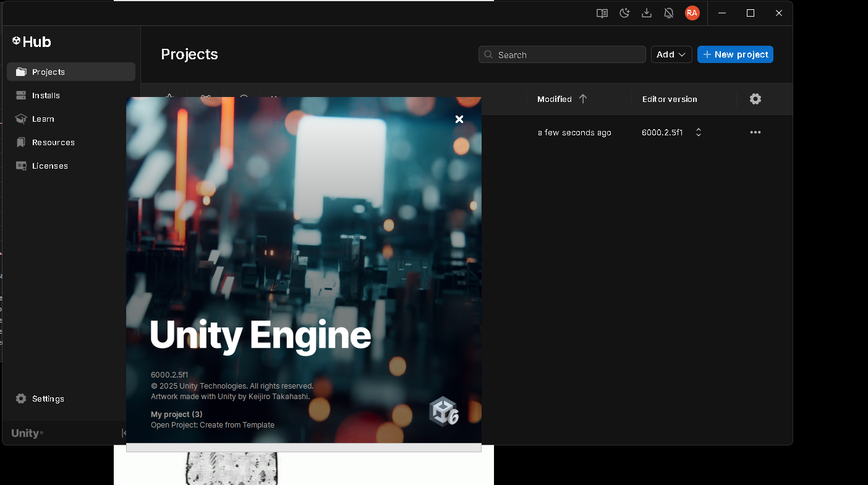The width and height of the screenshot is (868, 485).
Task: Open the downloads tray icon
Action: pyautogui.click(x=647, y=13)
